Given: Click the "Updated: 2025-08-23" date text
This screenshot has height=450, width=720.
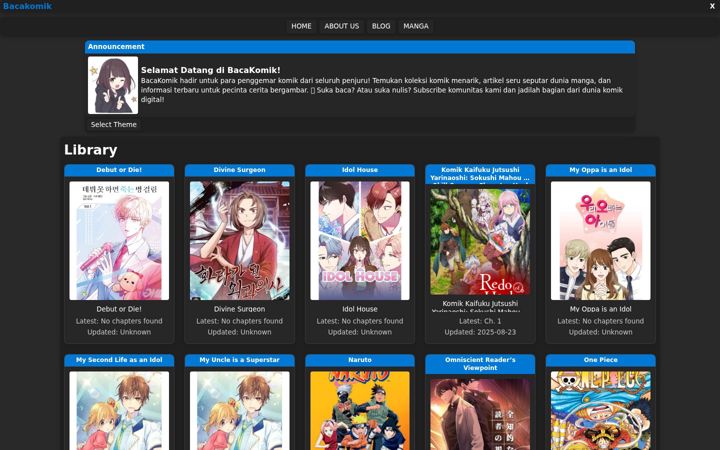Looking at the screenshot, I should point(480,332).
